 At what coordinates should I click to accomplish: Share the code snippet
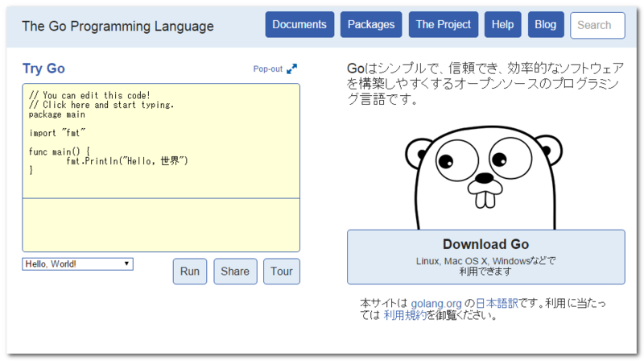[x=235, y=272]
